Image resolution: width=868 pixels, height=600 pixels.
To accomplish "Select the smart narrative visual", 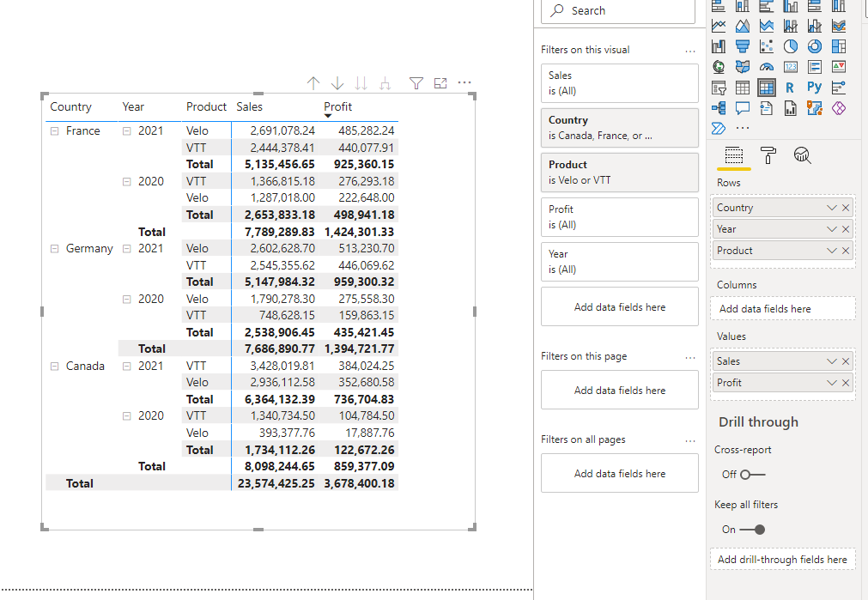I will 767,108.
